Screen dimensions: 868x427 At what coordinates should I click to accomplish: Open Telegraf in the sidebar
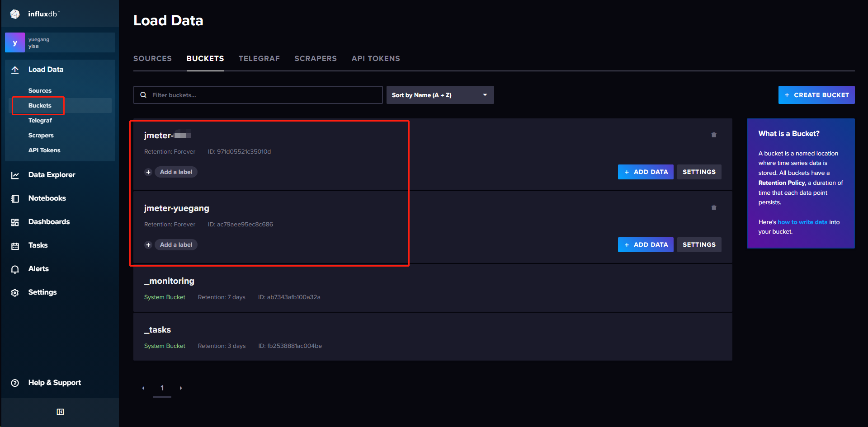40,121
